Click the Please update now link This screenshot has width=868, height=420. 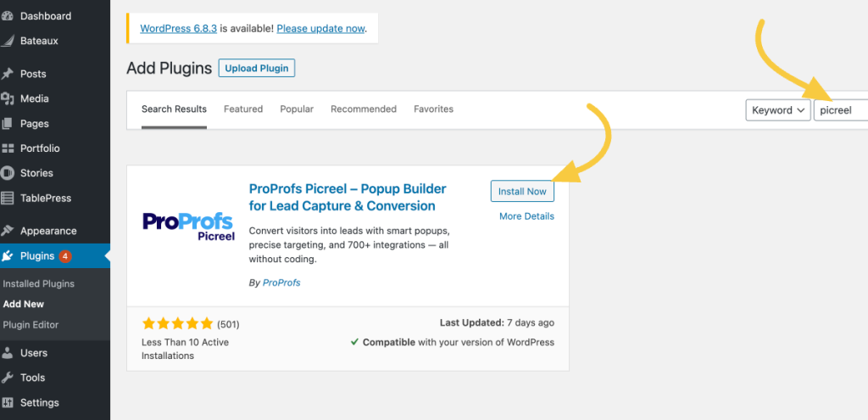[320, 28]
